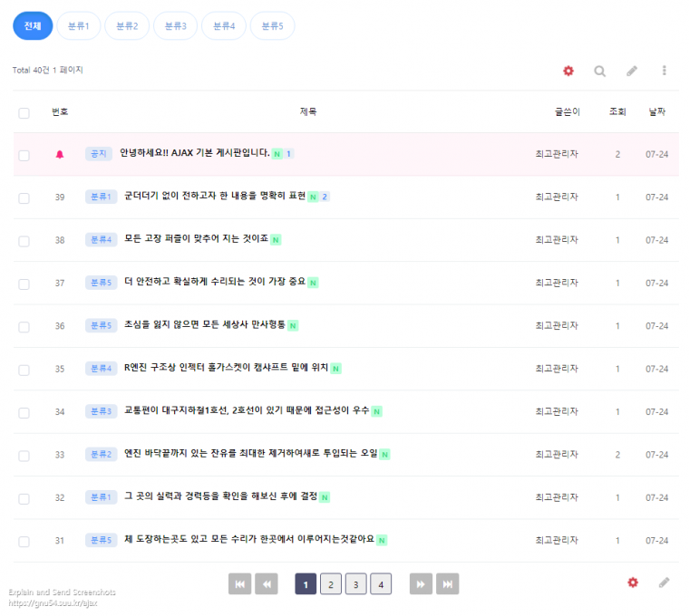Click the 번호 column header

[x=60, y=111]
